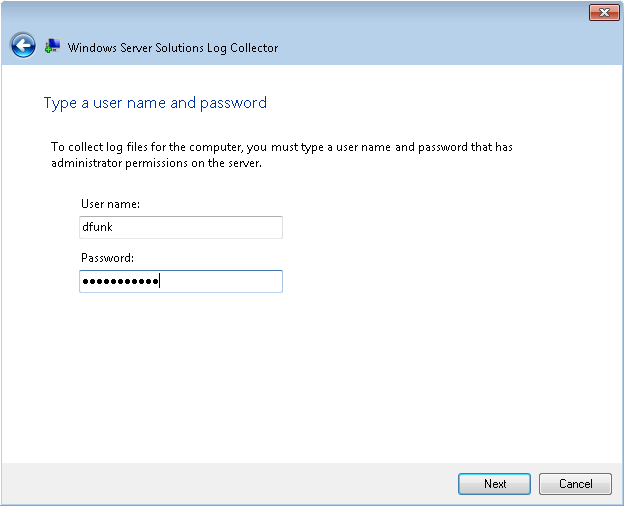Screen dimensions: 624x506
Task: Click the Log Collector app icon
Action: pos(52,47)
